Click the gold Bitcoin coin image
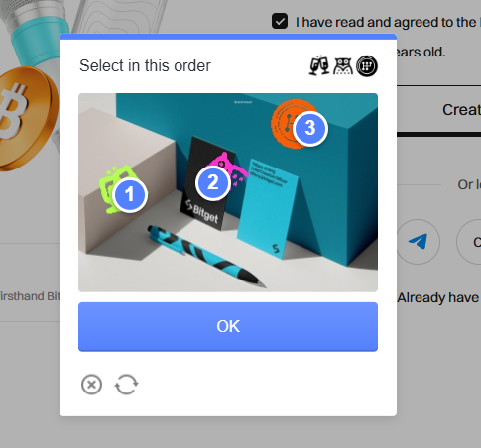The width and height of the screenshot is (481, 448). (25, 119)
